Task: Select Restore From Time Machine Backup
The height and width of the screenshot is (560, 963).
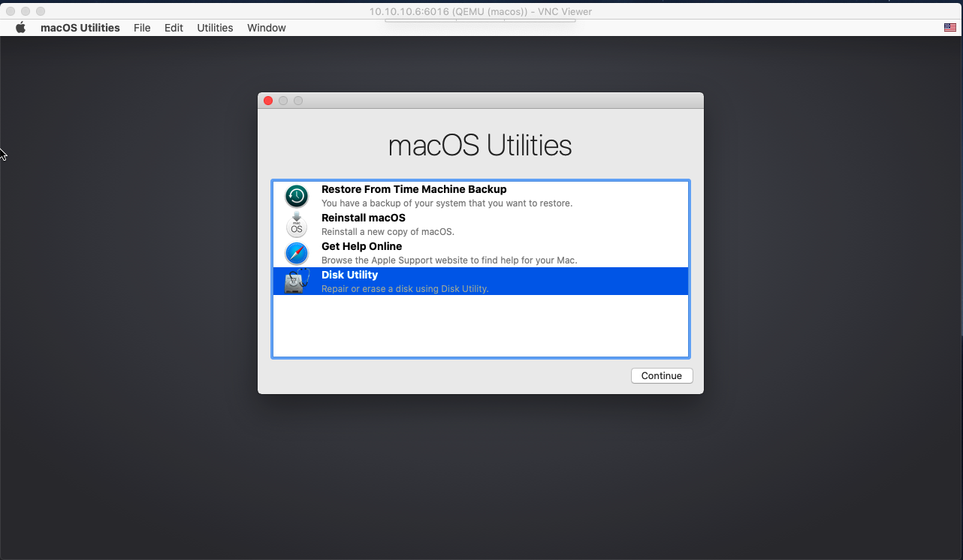Action: (414, 189)
